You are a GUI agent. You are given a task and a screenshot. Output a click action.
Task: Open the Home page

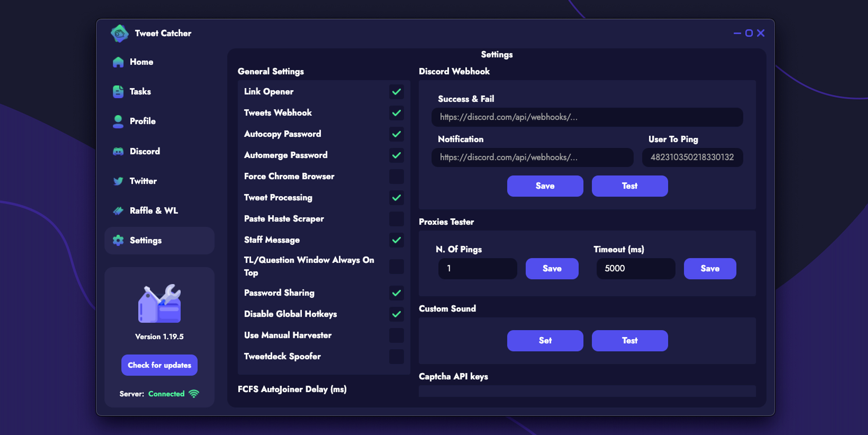pyautogui.click(x=159, y=62)
